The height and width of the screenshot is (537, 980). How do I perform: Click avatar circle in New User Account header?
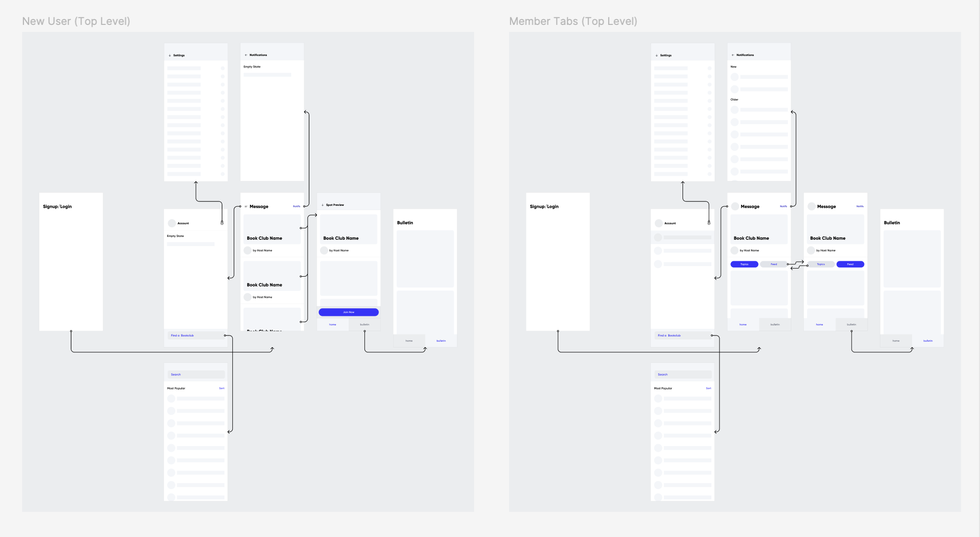point(171,223)
